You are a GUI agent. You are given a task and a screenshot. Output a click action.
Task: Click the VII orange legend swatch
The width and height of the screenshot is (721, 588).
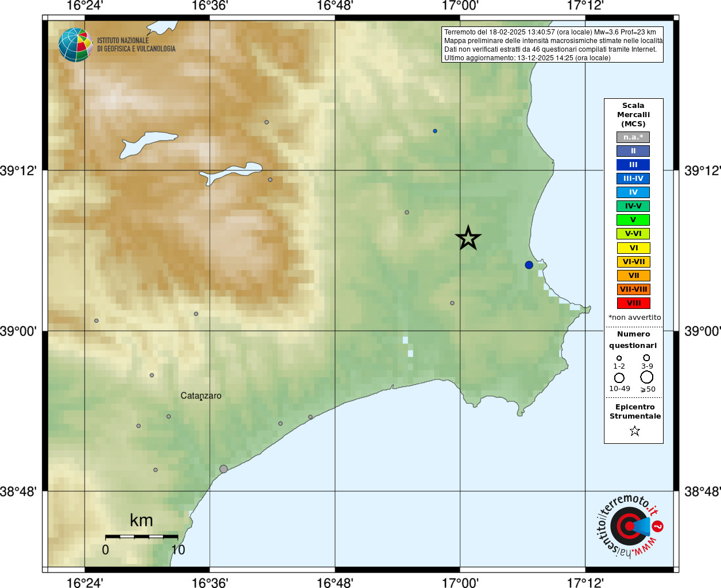(633, 276)
